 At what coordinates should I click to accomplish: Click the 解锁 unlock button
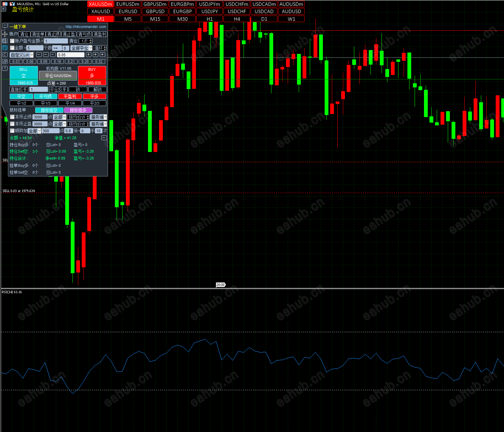[x=98, y=89]
